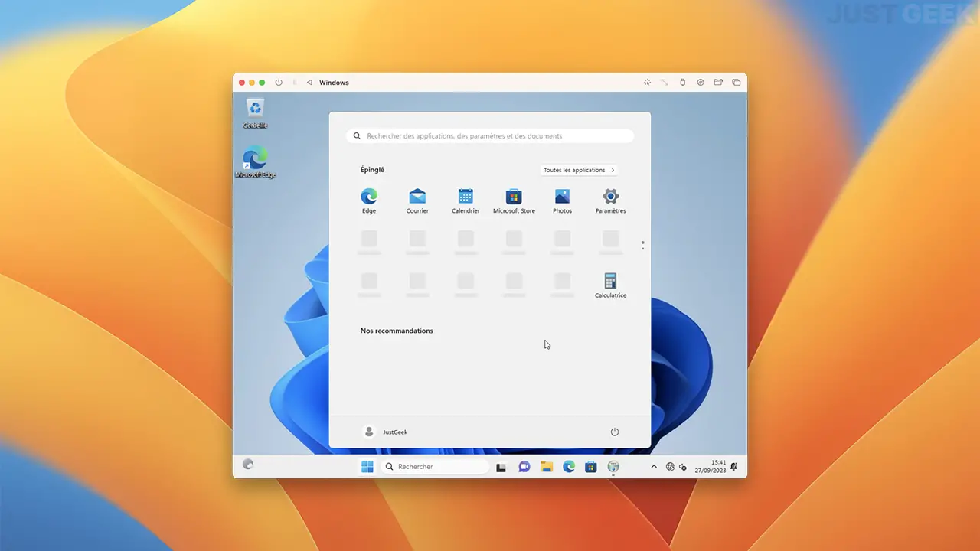Viewport: 980px width, 551px height.
Task: Click the globe app icon in taskbar
Action: tap(613, 467)
